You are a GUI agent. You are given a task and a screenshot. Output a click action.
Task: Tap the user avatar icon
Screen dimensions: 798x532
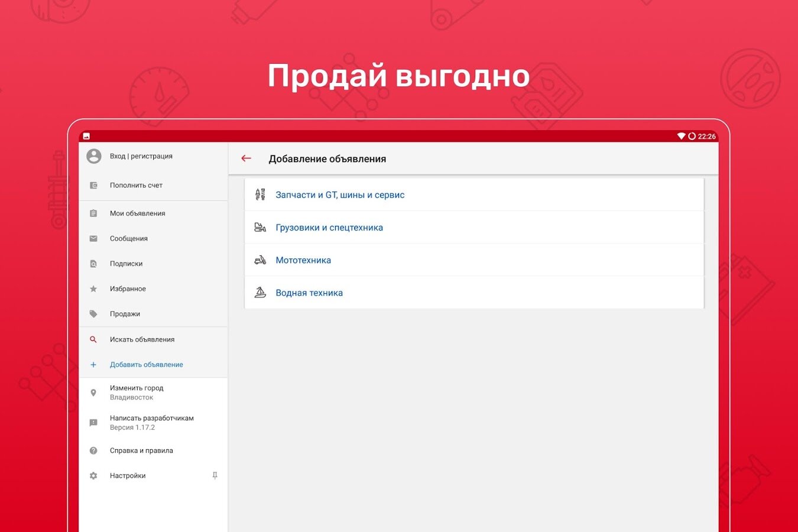point(93,156)
